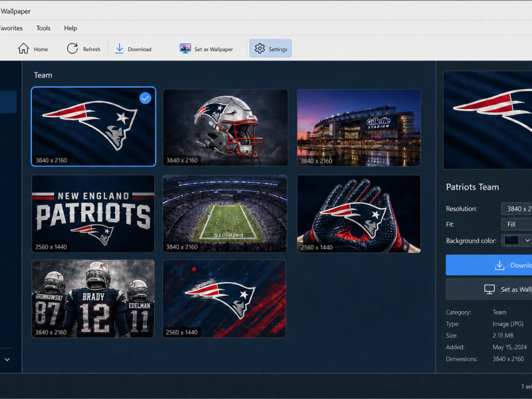The width and height of the screenshot is (532, 399).
Task: Click the Image (JPG) type value
Action: 508,324
